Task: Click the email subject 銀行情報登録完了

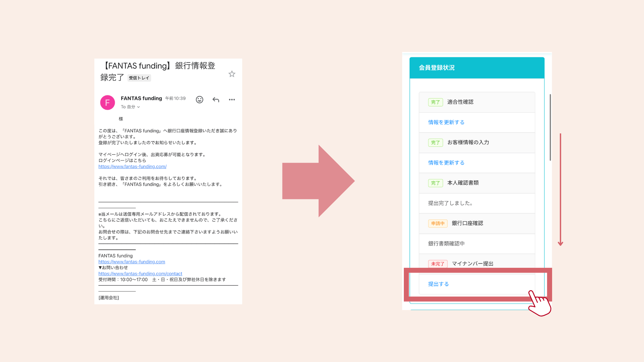Action: [158, 71]
